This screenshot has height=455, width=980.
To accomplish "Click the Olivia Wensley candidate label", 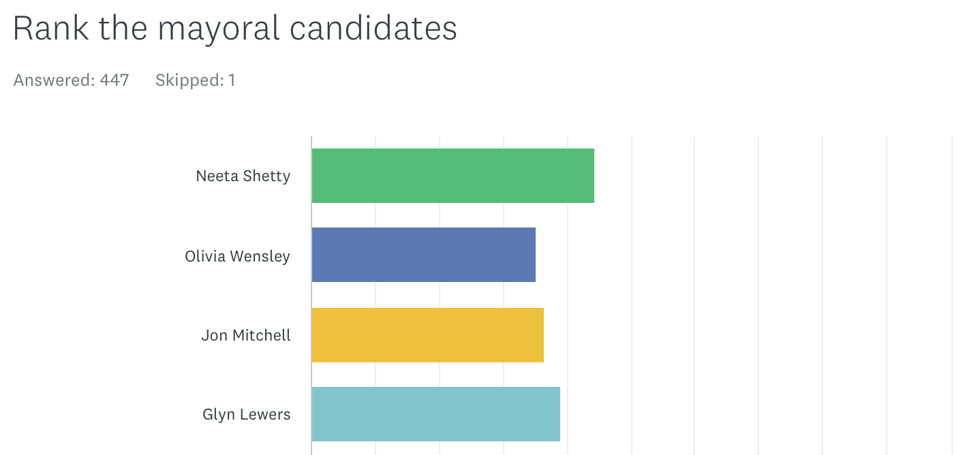I will pyautogui.click(x=237, y=256).
